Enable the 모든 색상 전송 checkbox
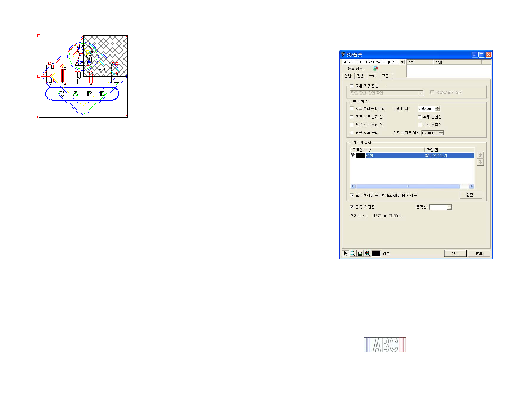532x411 pixels. 352,86
